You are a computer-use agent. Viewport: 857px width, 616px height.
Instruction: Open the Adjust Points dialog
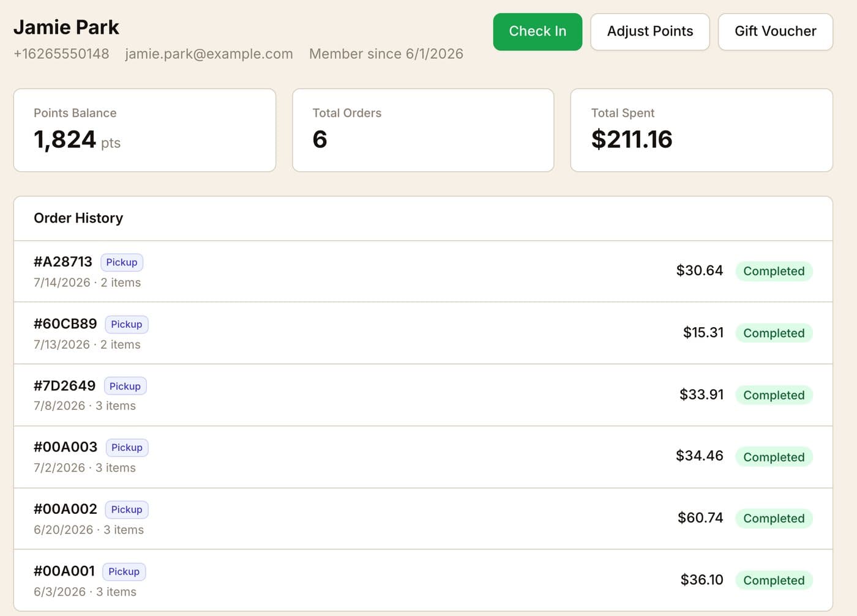650,32
